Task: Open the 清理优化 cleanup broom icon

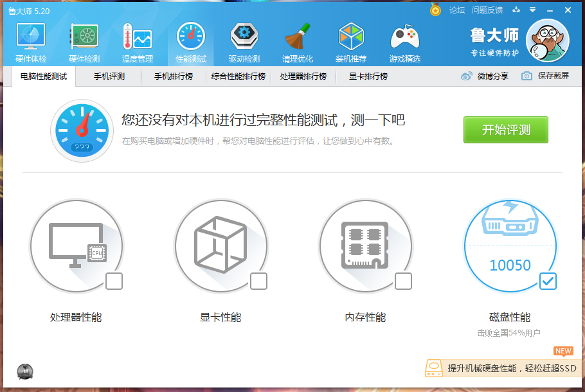Action: [x=297, y=39]
